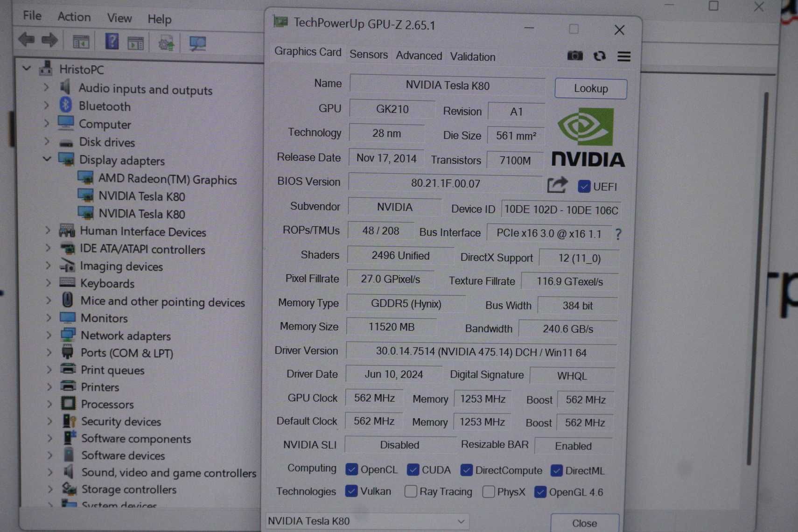Click the HristoPC computer icon

coord(46,68)
